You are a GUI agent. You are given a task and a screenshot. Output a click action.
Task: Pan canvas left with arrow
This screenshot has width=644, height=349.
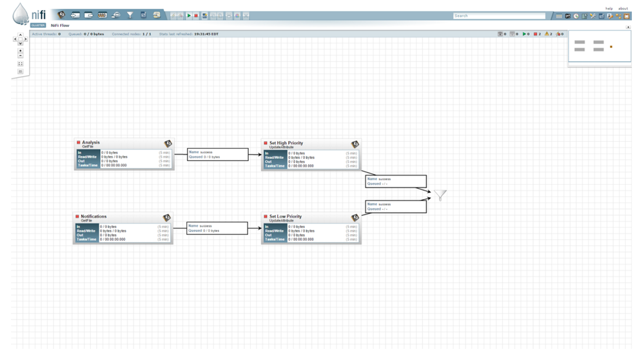15,39
